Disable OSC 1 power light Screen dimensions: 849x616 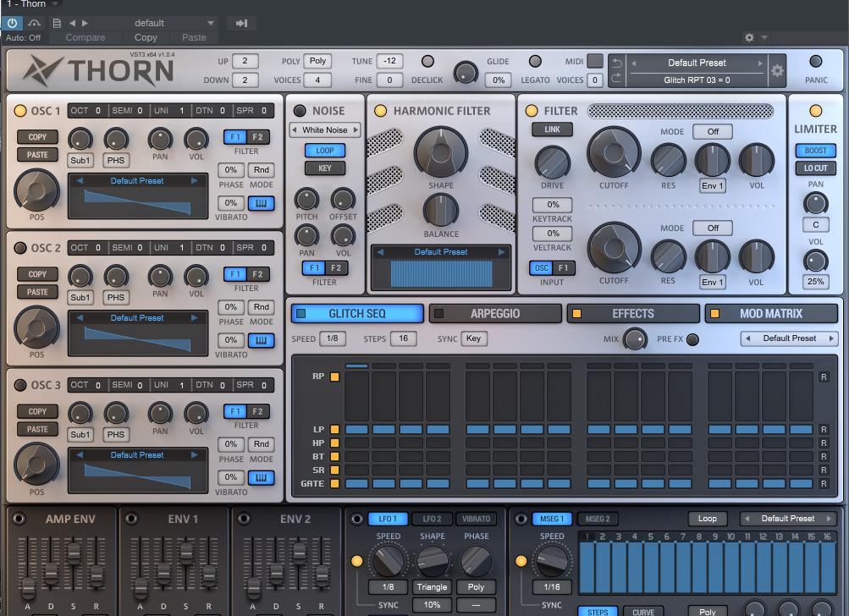pyautogui.click(x=20, y=111)
